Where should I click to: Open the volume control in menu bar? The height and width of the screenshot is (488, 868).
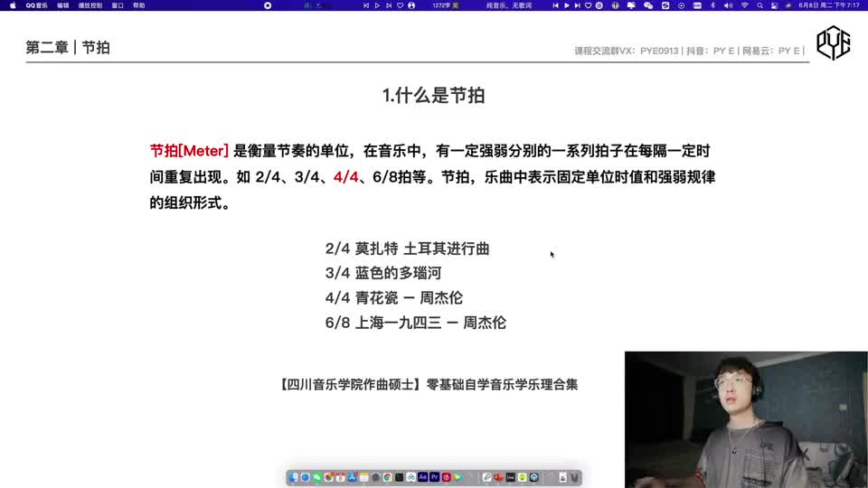point(728,5)
